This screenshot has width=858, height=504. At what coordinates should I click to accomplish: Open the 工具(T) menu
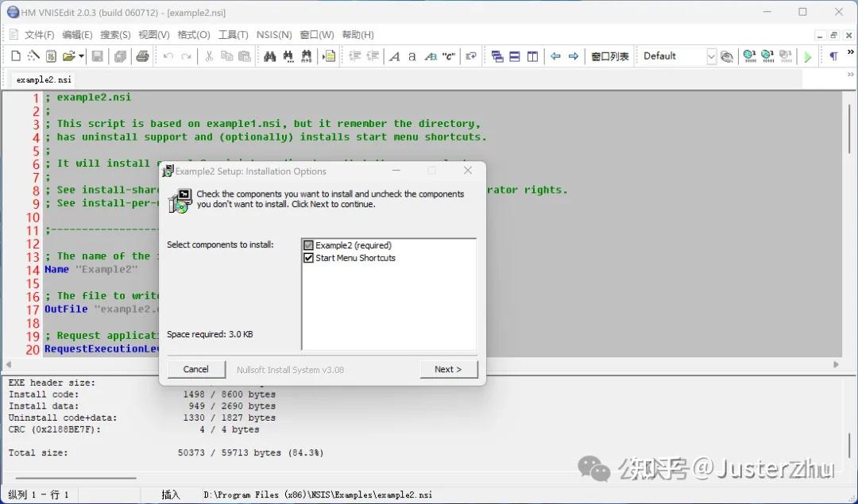(233, 34)
